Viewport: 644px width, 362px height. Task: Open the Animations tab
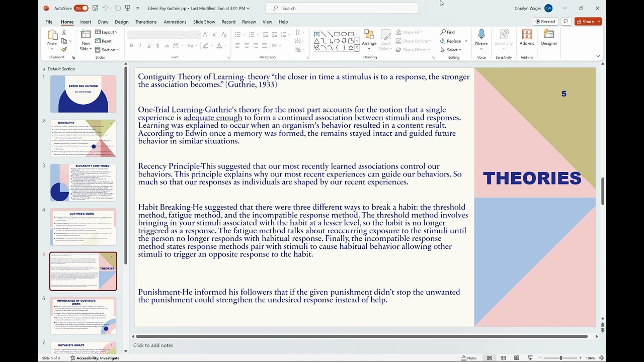[x=175, y=22]
